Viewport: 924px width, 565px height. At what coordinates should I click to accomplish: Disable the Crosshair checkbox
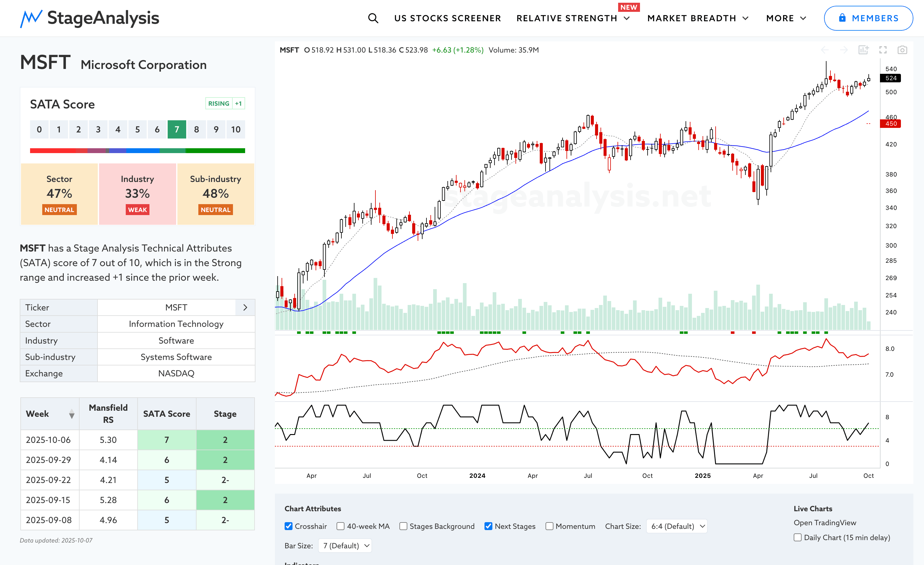pos(288,526)
